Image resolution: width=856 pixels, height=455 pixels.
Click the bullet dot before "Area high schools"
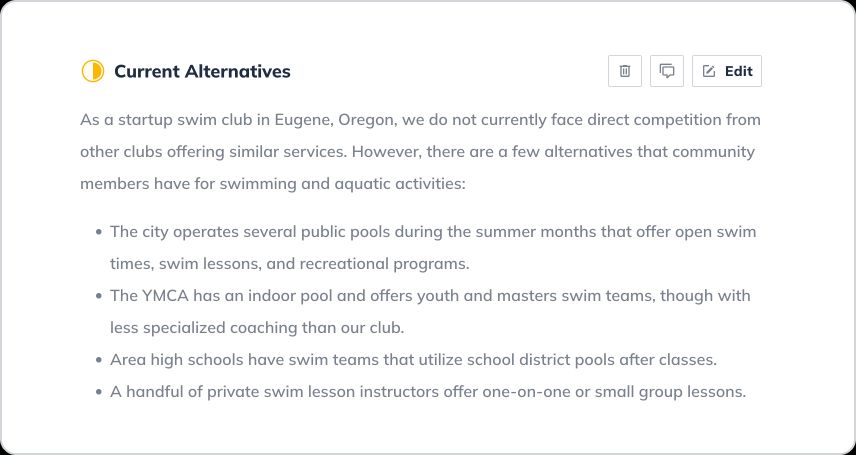pyautogui.click(x=98, y=360)
